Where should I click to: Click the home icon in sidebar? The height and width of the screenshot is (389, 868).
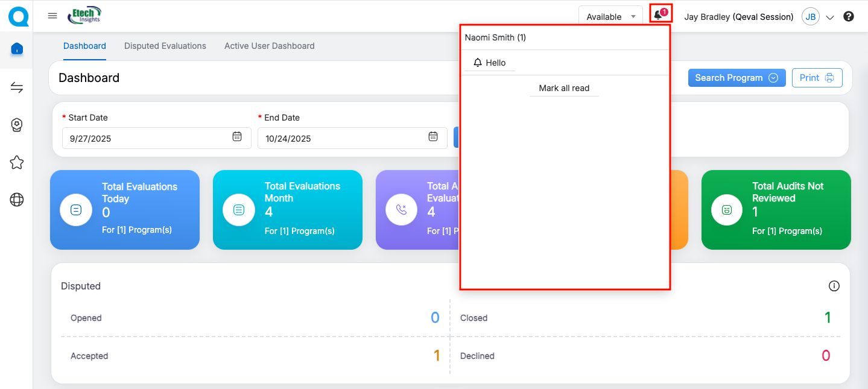pyautogui.click(x=17, y=49)
